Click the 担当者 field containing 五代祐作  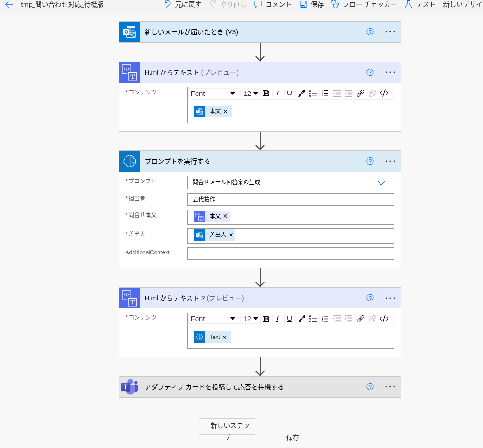point(291,199)
